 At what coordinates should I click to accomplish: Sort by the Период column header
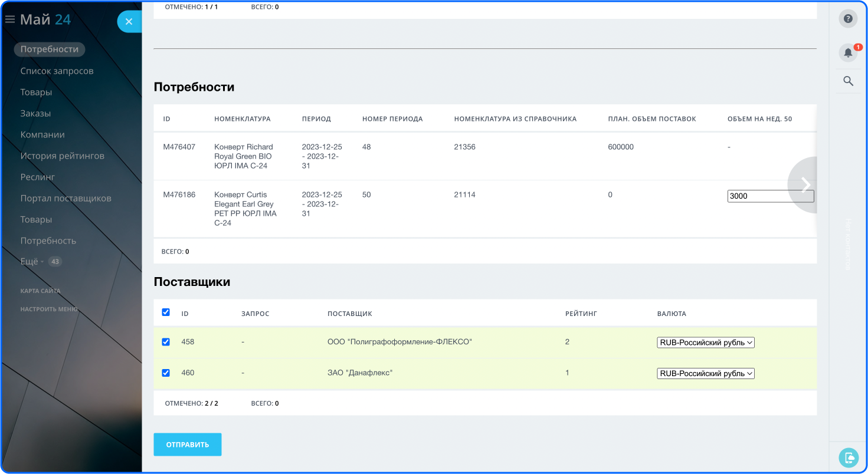316,119
